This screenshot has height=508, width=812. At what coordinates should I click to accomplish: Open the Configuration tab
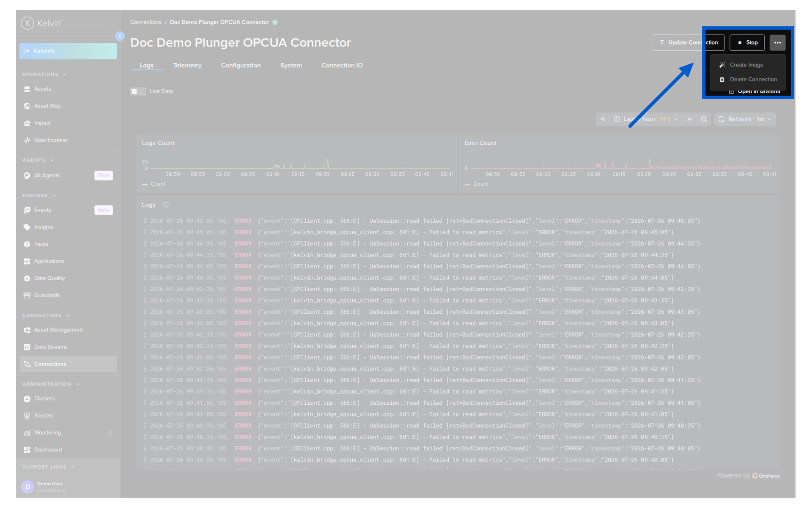coord(241,66)
